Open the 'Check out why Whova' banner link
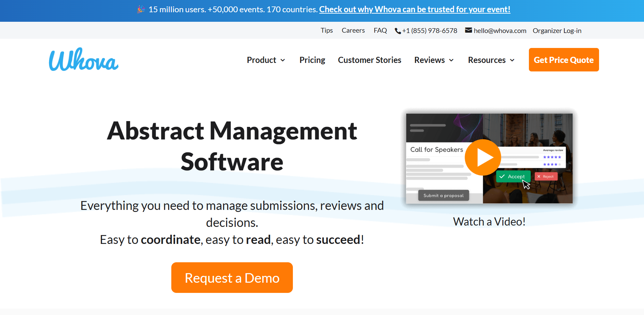Image resolution: width=644 pixels, height=315 pixels. click(x=414, y=10)
